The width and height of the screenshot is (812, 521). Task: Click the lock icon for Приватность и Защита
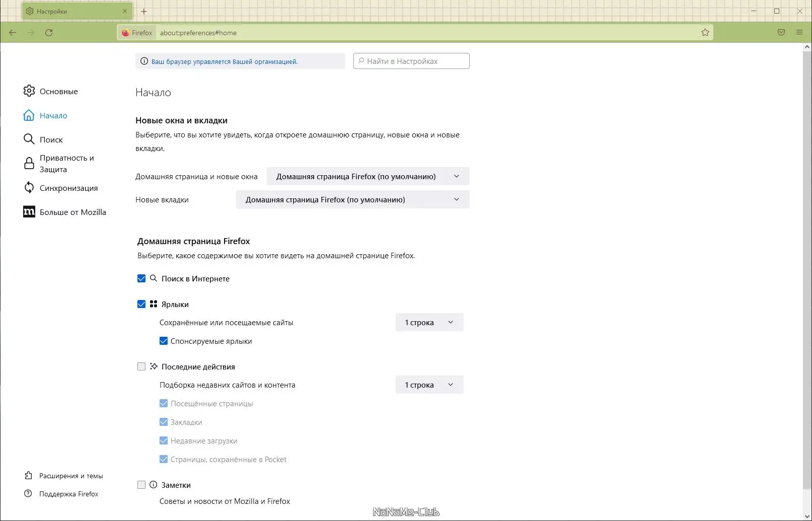tap(29, 163)
